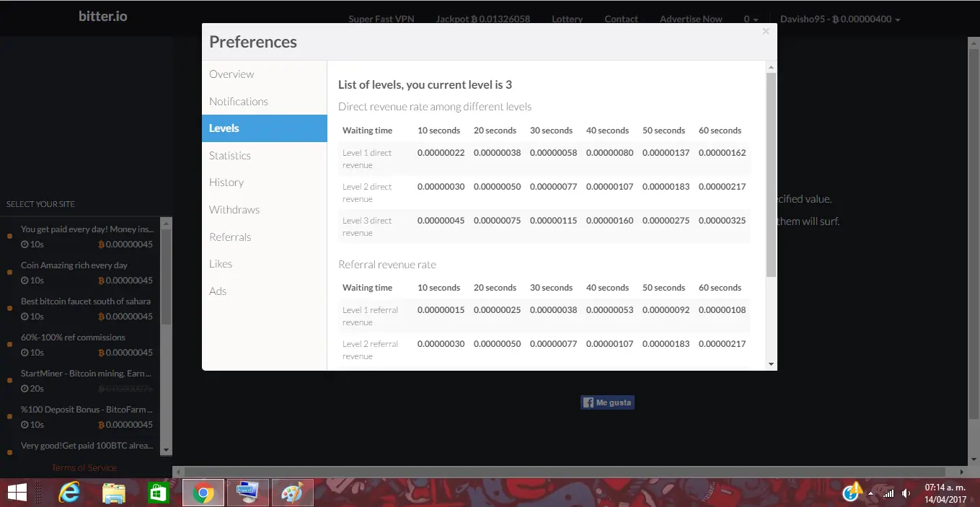The width and height of the screenshot is (980, 507).
Task: Click Level 1 referral revenue 0.00000108 cell
Action: point(722,310)
